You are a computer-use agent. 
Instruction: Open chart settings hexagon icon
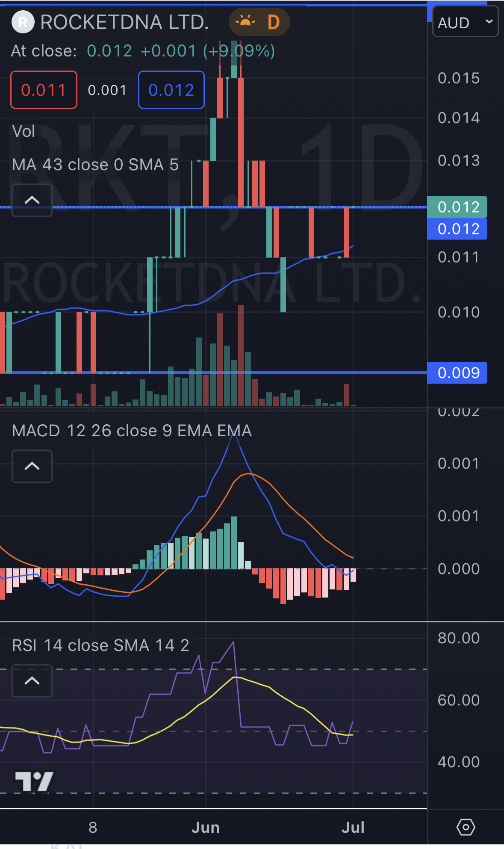coord(466,827)
